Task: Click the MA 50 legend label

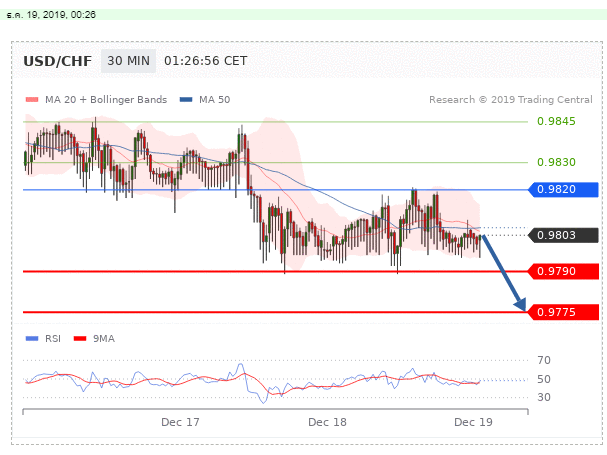Action: (x=214, y=100)
